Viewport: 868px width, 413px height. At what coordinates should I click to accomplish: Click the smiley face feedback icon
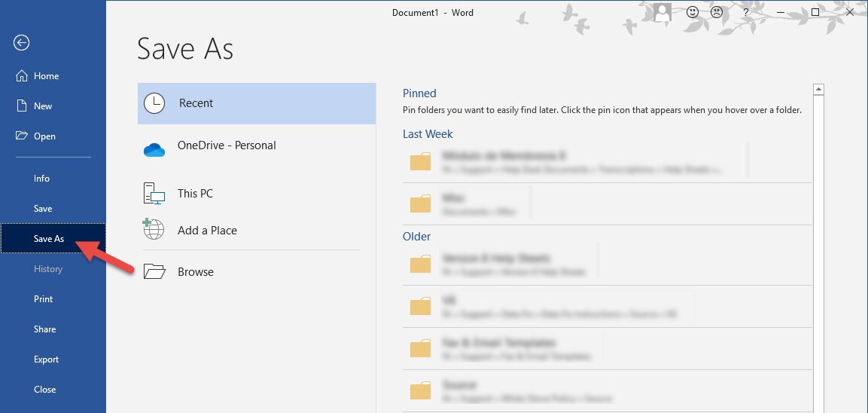[693, 12]
